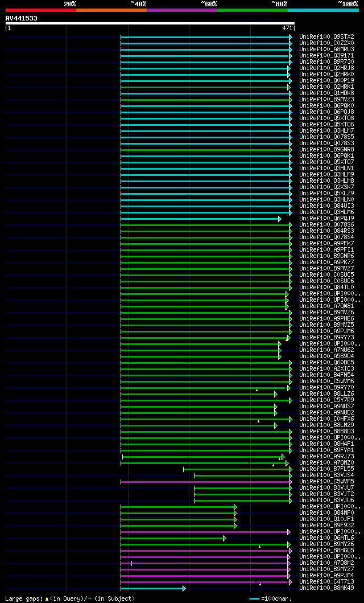
Task: Click the green ~80% identity legend segment
Action: tap(253, 10)
